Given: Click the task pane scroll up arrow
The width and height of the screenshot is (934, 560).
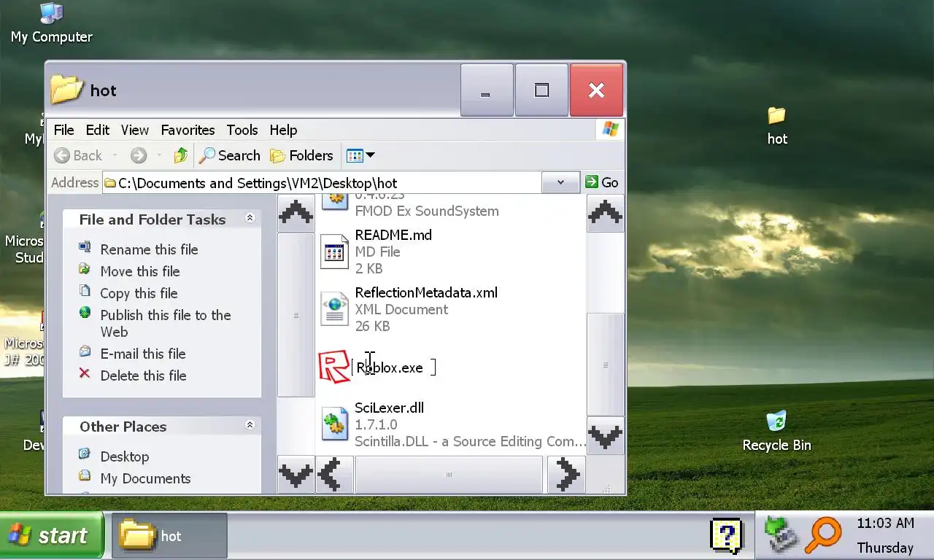Looking at the screenshot, I should pyautogui.click(x=296, y=213).
